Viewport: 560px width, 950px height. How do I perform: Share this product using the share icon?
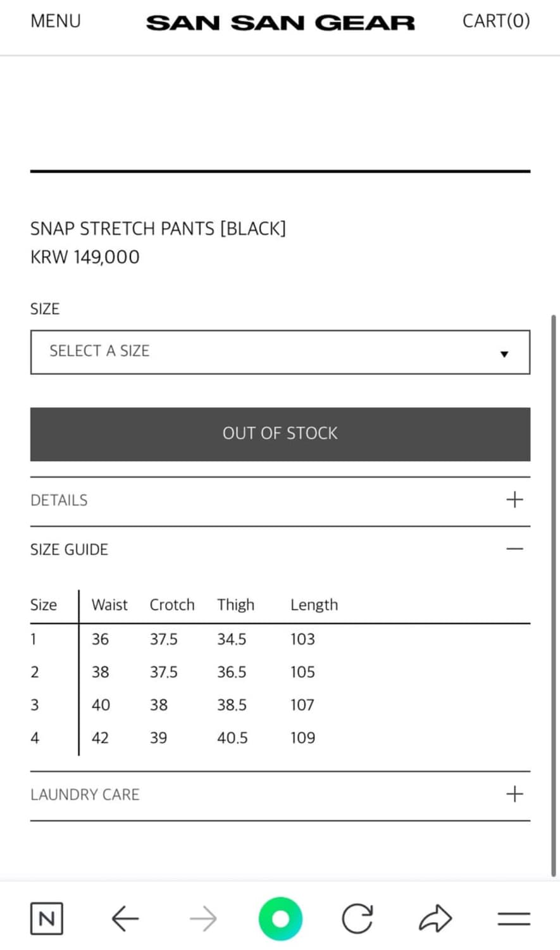coord(435,918)
